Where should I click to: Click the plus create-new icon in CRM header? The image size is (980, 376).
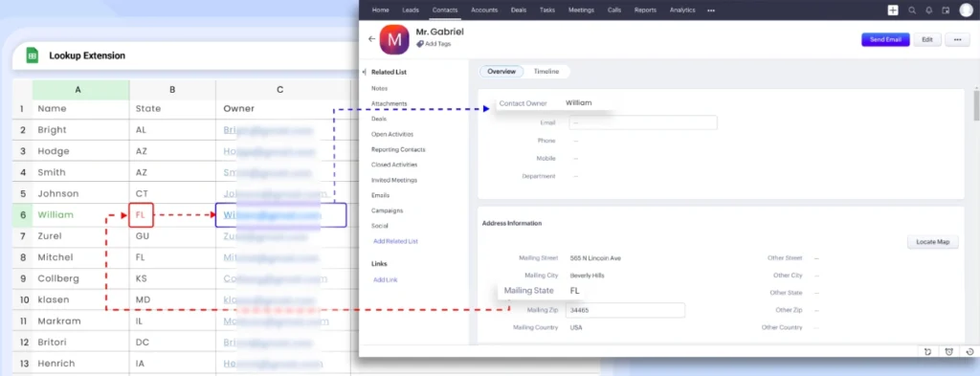click(893, 10)
